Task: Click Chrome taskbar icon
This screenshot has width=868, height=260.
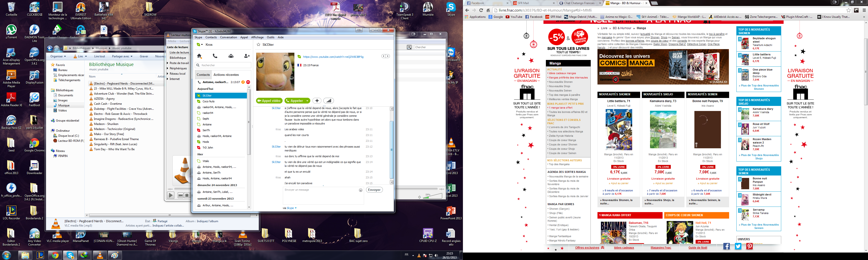Action: 55,255
